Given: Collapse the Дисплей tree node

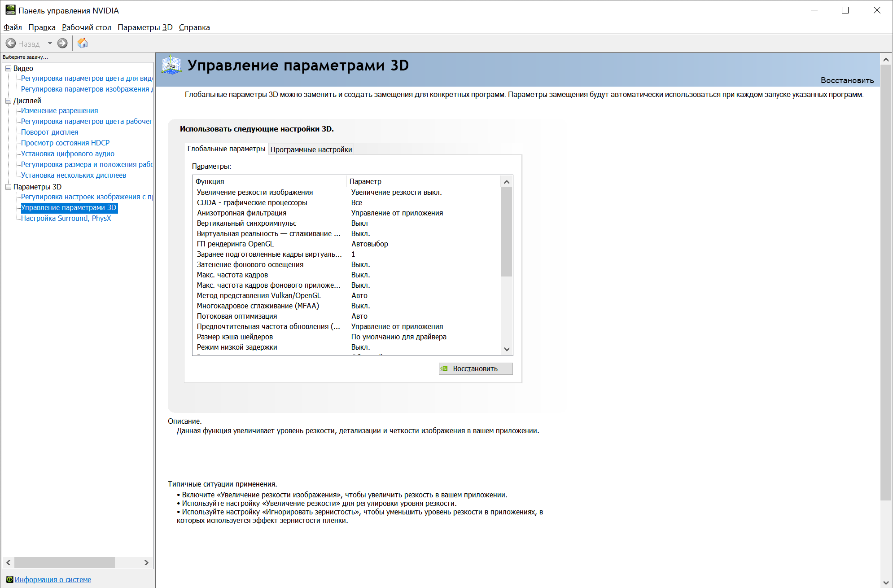Looking at the screenshot, I should (x=8, y=101).
